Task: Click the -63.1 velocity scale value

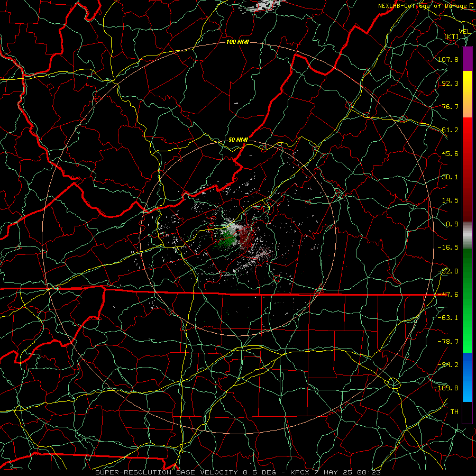Action: click(448, 318)
